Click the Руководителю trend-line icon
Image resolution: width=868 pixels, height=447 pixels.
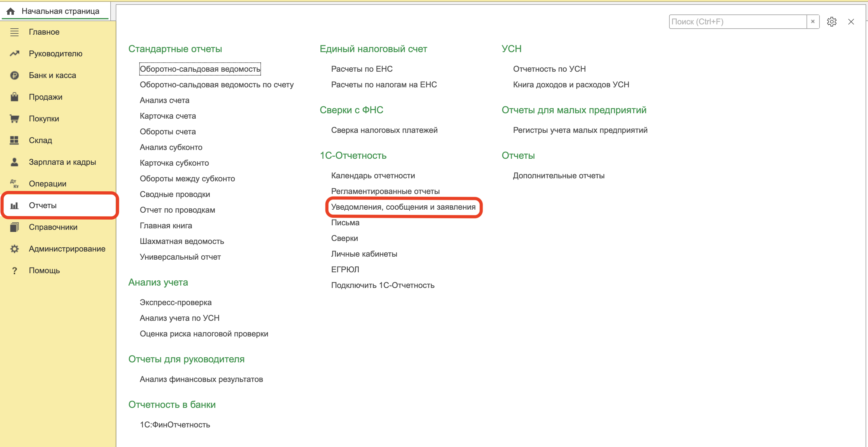14,54
